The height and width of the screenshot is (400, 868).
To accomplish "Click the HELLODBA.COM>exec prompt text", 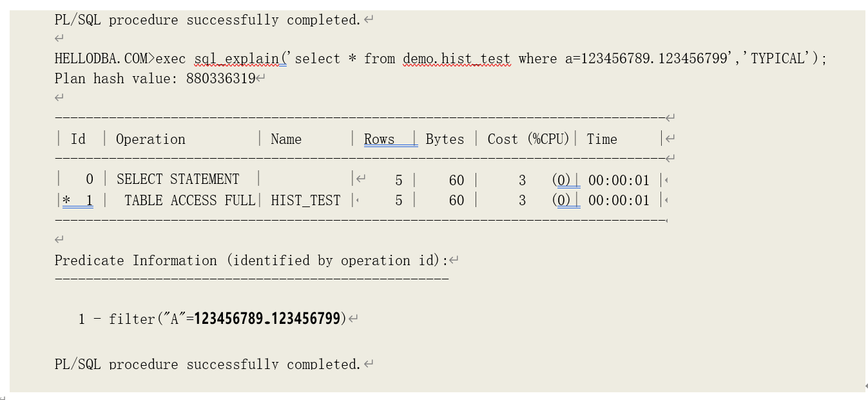I will (120, 59).
